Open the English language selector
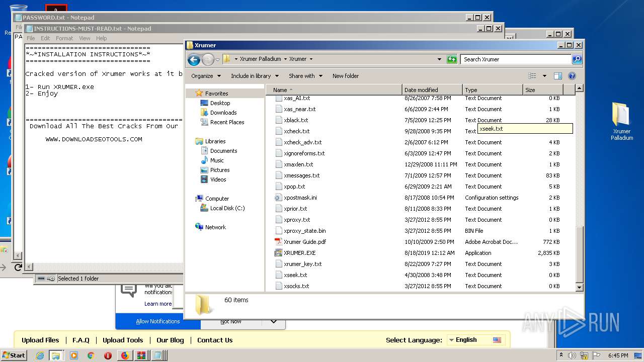This screenshot has height=362, width=644. pyautogui.click(x=475, y=340)
